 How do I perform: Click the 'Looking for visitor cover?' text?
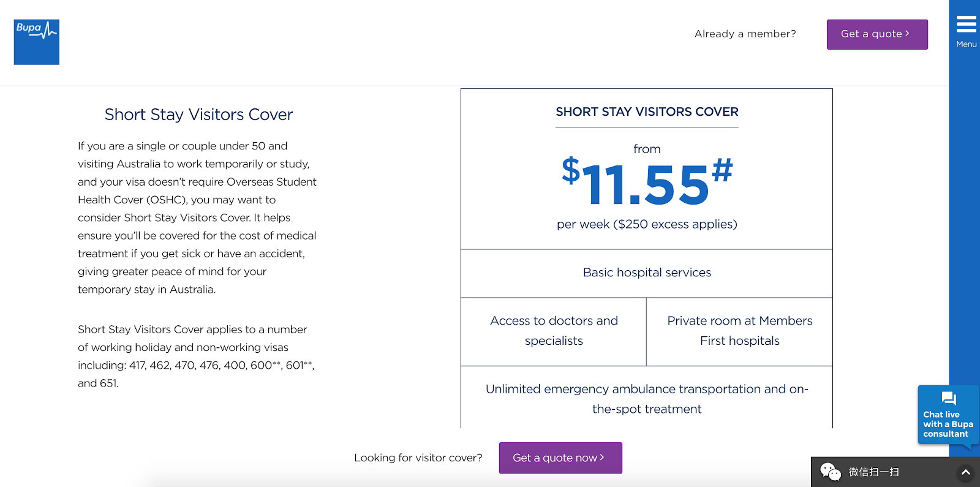[x=418, y=458]
